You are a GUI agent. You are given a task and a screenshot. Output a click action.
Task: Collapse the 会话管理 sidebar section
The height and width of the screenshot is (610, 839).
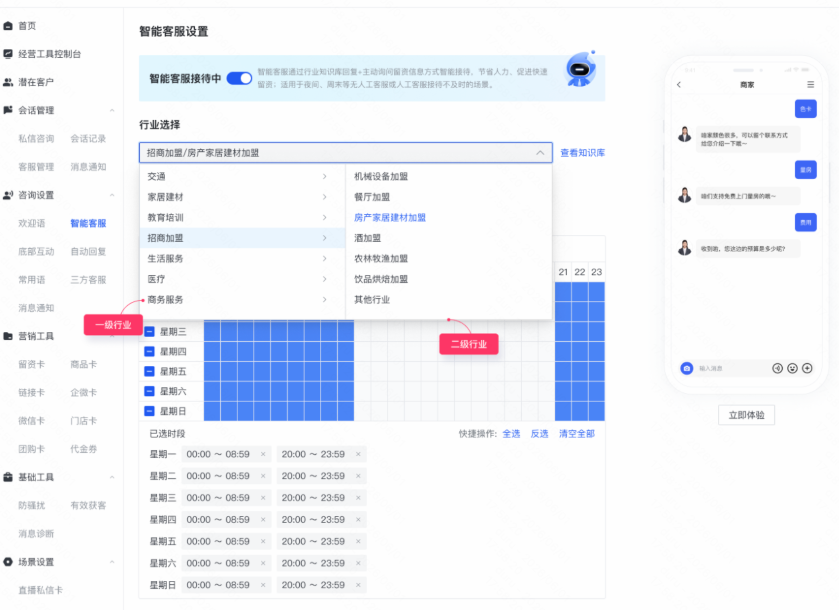pyautogui.click(x=112, y=111)
